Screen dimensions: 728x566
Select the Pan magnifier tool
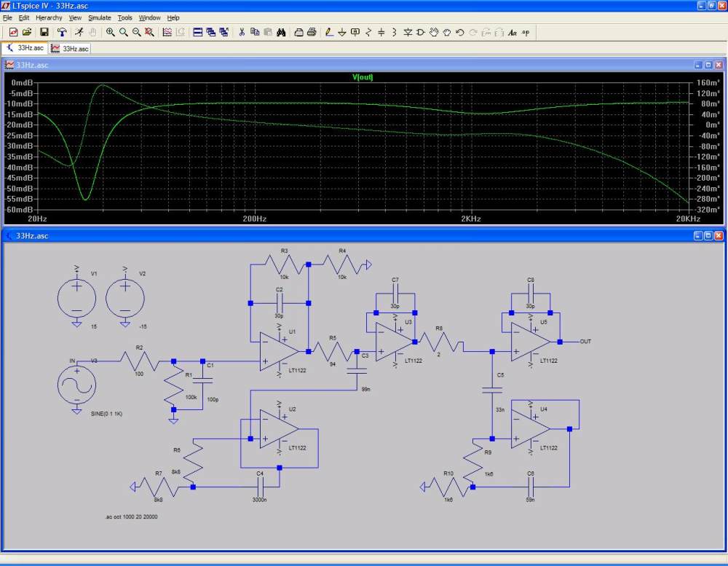click(124, 32)
